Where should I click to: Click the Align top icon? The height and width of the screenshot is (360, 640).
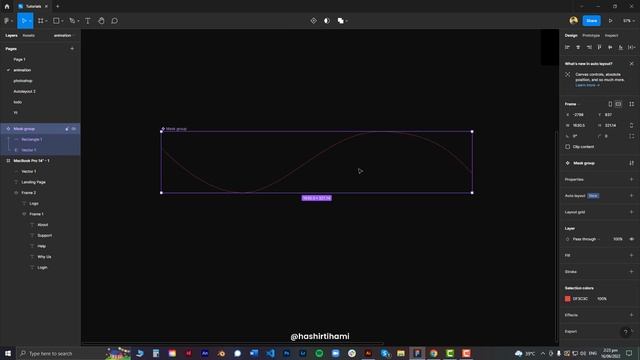pyautogui.click(x=600, y=47)
